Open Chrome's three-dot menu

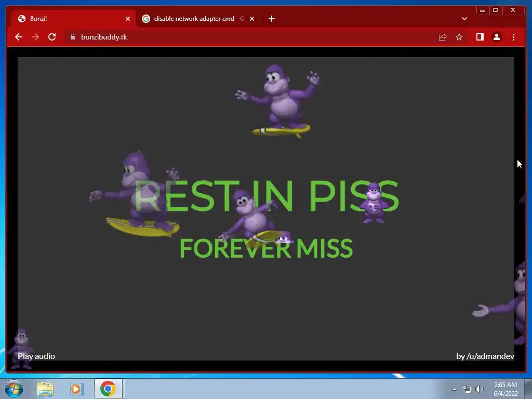tap(513, 37)
